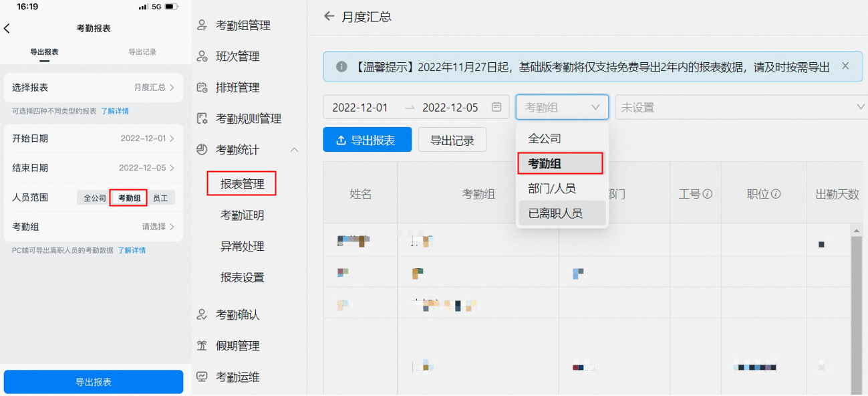Click the info icon next to 工号
The height and width of the screenshot is (396, 868).
pyautogui.click(x=708, y=194)
